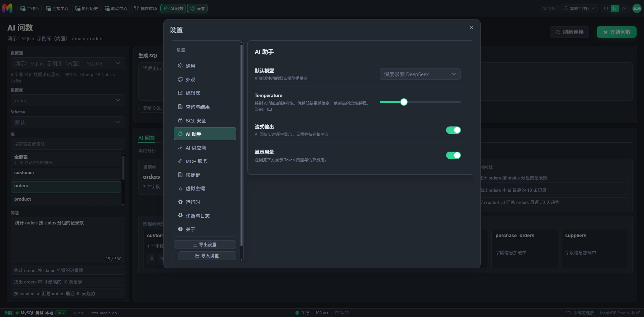Open 外观 settings section
The height and width of the screenshot is (317, 644).
[x=205, y=80]
